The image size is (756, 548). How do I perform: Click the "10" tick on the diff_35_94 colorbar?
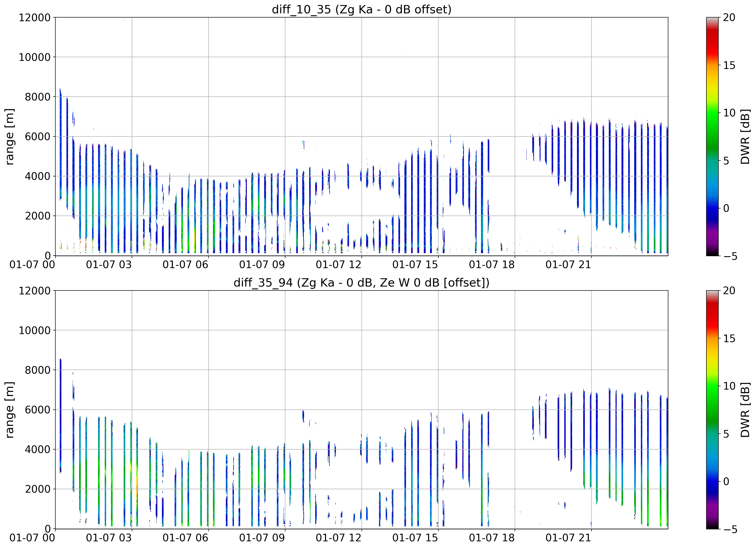click(729, 386)
